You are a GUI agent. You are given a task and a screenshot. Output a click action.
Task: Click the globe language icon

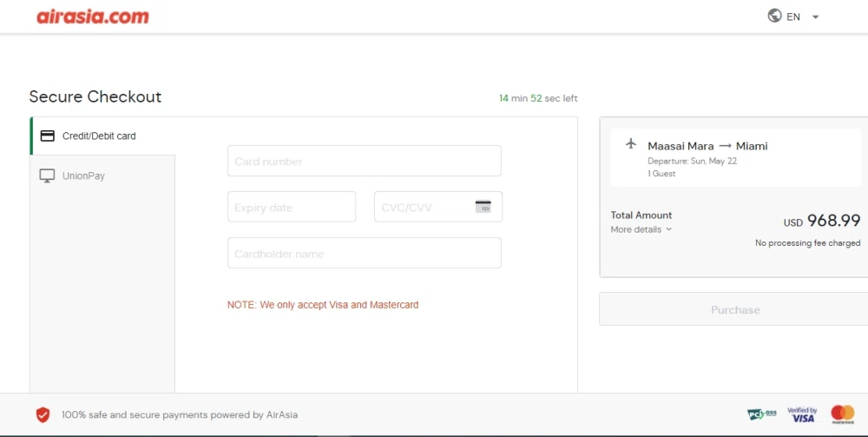[774, 16]
